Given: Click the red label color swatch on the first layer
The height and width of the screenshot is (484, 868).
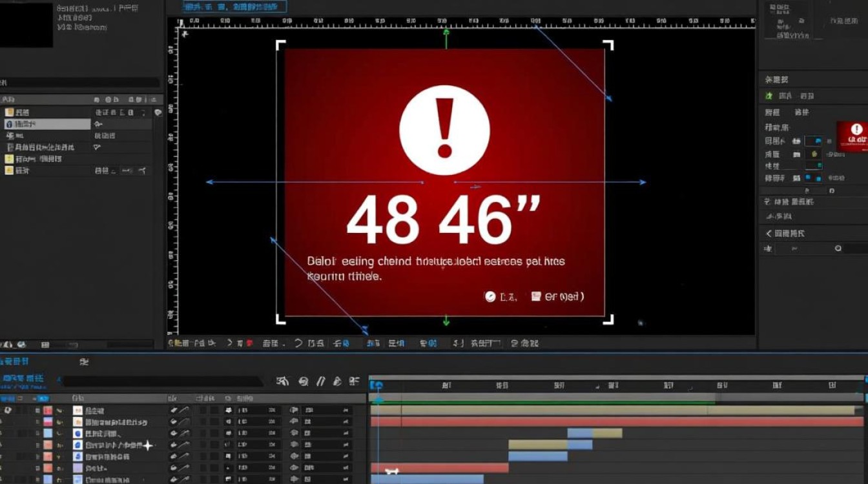Looking at the screenshot, I should coord(47,410).
